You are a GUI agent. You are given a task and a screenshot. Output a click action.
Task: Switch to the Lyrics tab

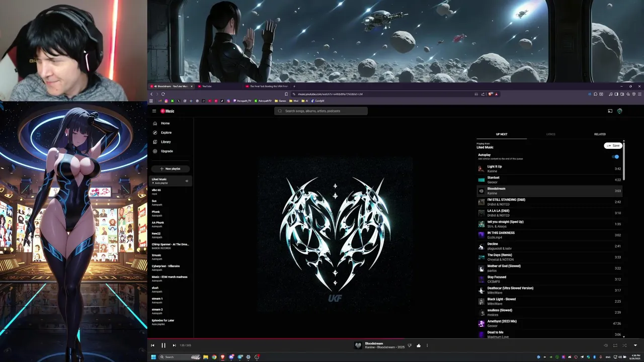tap(551, 134)
